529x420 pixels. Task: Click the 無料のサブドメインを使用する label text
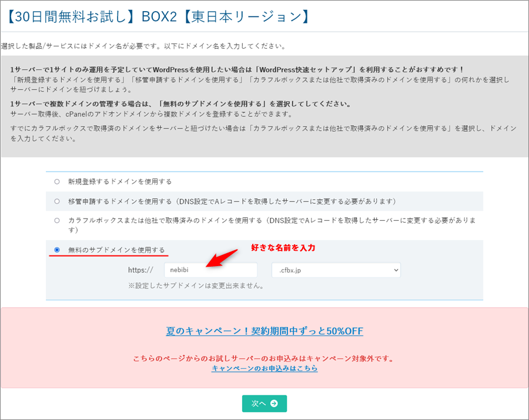coord(116,250)
